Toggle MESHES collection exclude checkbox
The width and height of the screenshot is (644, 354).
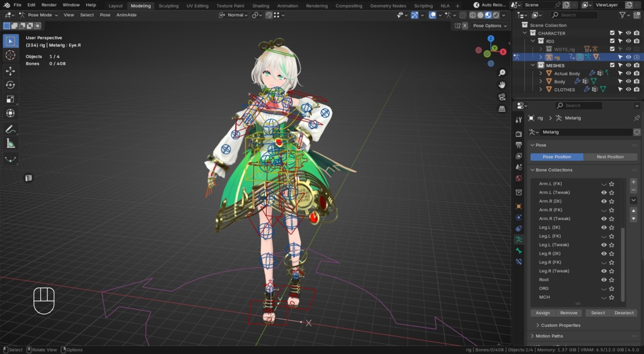click(x=613, y=65)
